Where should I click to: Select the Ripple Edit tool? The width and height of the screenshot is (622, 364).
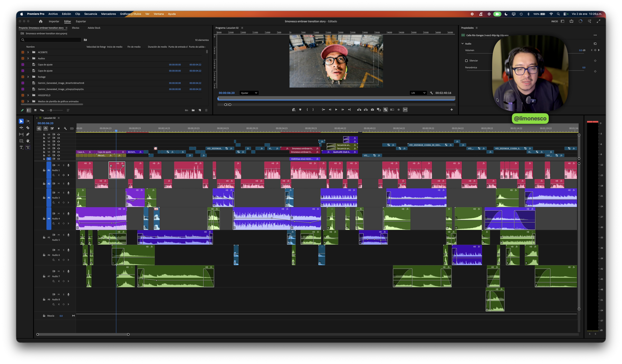(21, 128)
